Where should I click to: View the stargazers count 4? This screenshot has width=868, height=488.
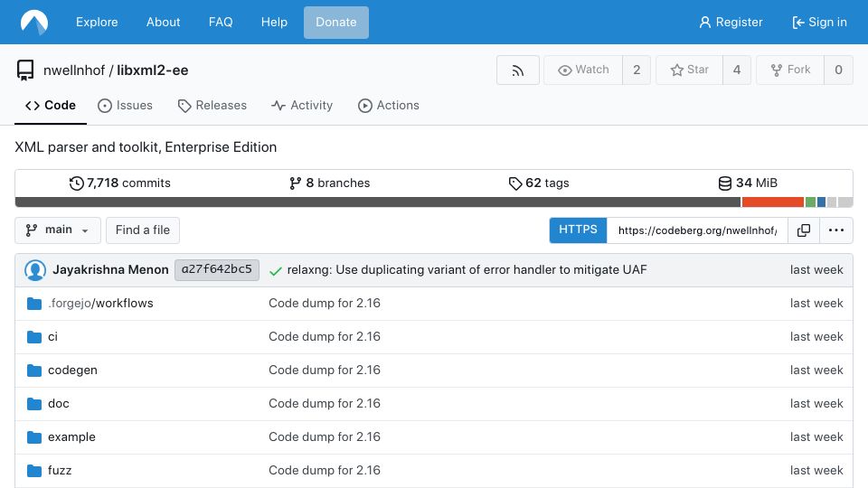point(737,70)
